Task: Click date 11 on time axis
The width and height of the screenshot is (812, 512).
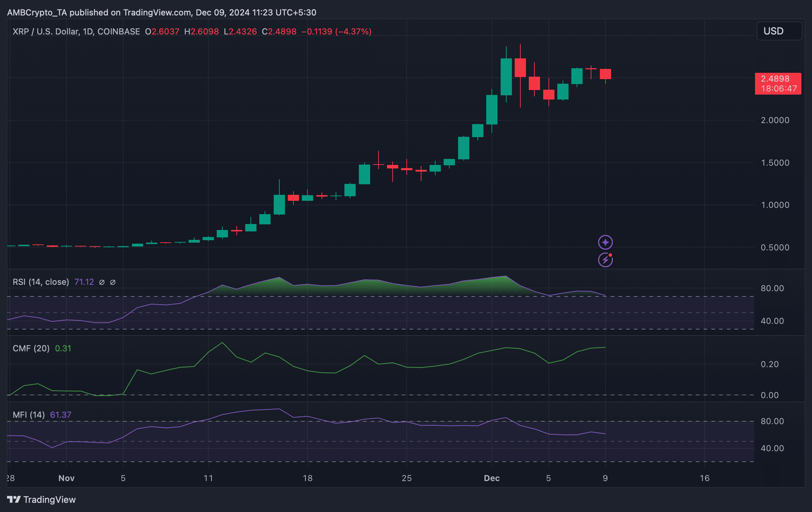Action: (x=208, y=478)
